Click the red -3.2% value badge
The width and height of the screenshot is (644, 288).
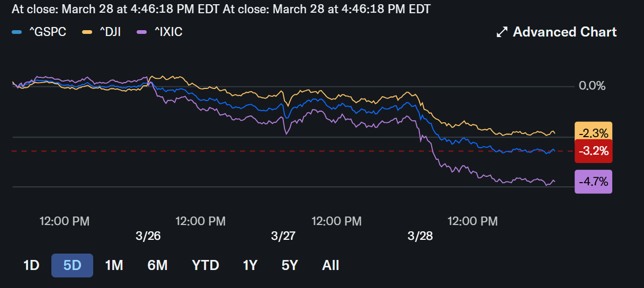[x=593, y=151]
